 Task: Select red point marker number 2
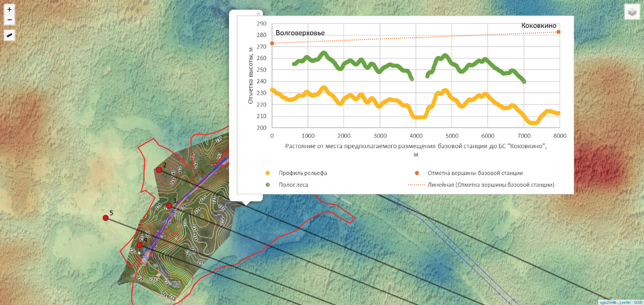[x=159, y=170]
